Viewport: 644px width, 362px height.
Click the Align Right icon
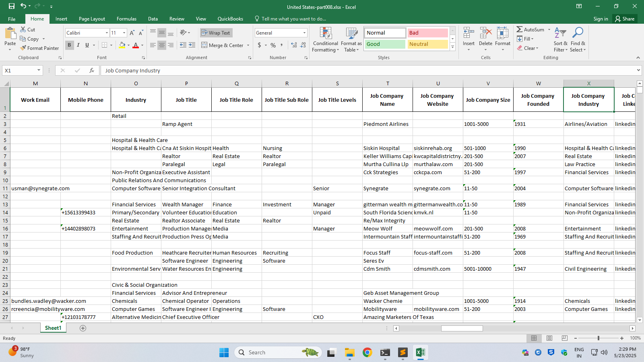tap(171, 45)
